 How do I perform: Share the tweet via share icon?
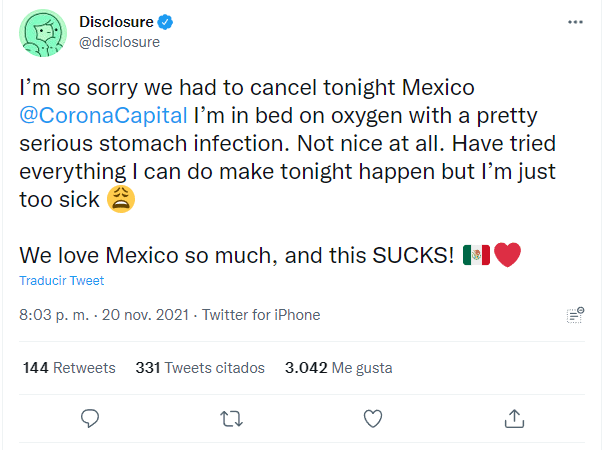514,417
